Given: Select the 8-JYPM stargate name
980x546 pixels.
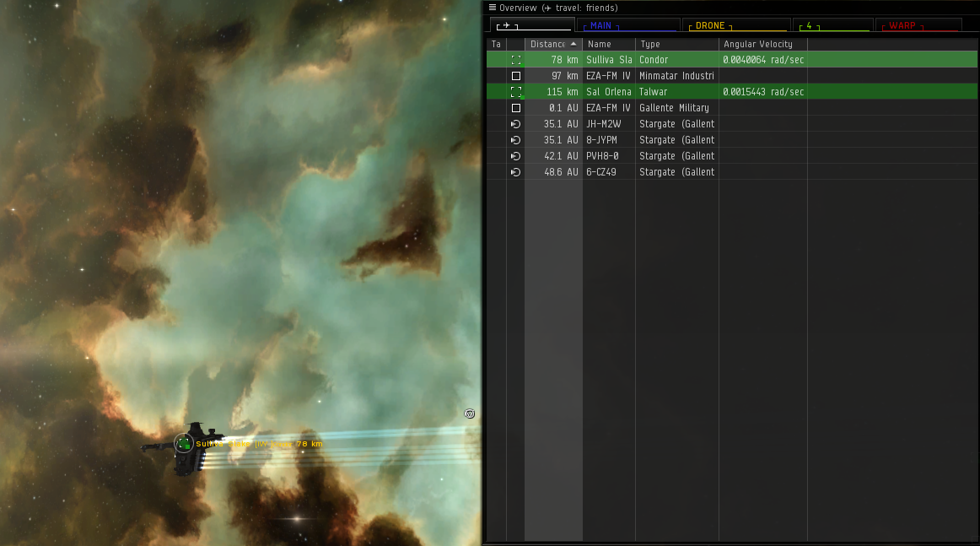Looking at the screenshot, I should [x=601, y=140].
